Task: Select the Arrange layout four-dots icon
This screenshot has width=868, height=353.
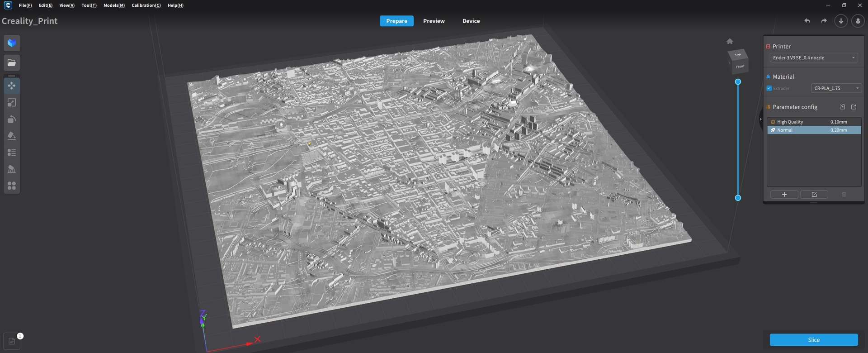Action: 12,186
